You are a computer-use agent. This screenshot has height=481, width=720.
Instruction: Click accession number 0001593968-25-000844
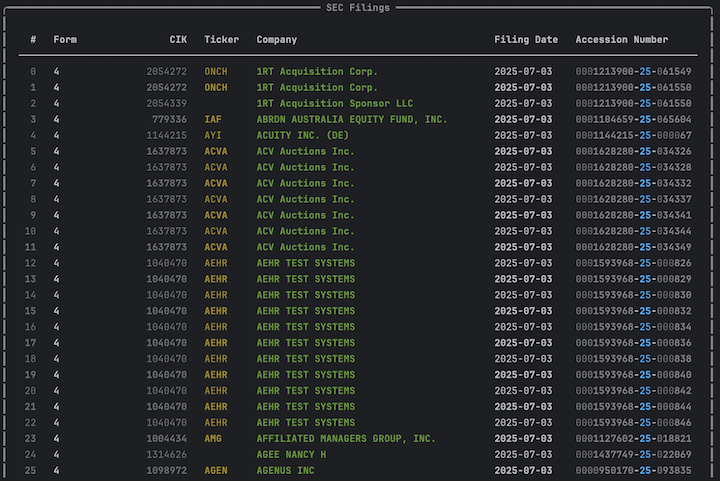(x=633, y=407)
